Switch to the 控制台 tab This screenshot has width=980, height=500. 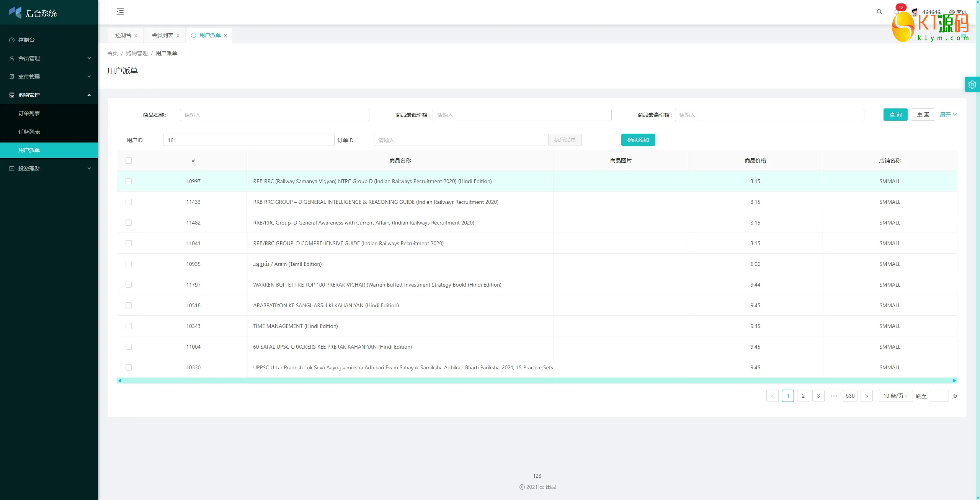coord(123,35)
